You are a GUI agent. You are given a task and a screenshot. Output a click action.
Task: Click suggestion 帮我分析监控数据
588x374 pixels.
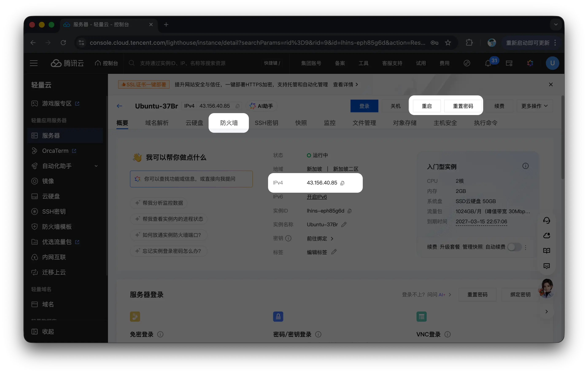[159, 203]
